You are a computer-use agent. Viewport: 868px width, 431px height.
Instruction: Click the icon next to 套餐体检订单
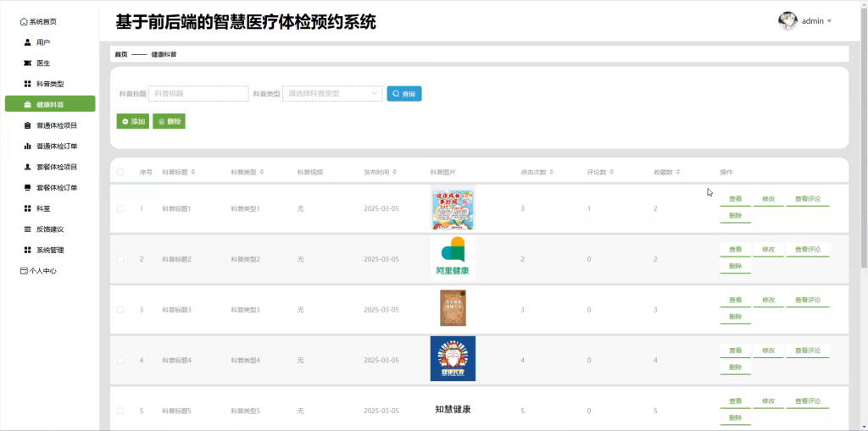(x=28, y=188)
